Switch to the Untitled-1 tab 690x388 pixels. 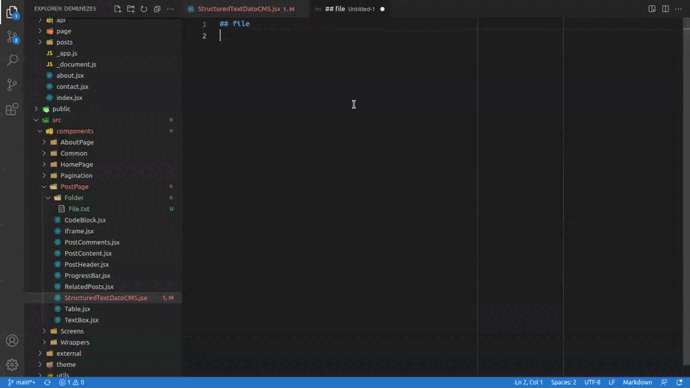350,9
